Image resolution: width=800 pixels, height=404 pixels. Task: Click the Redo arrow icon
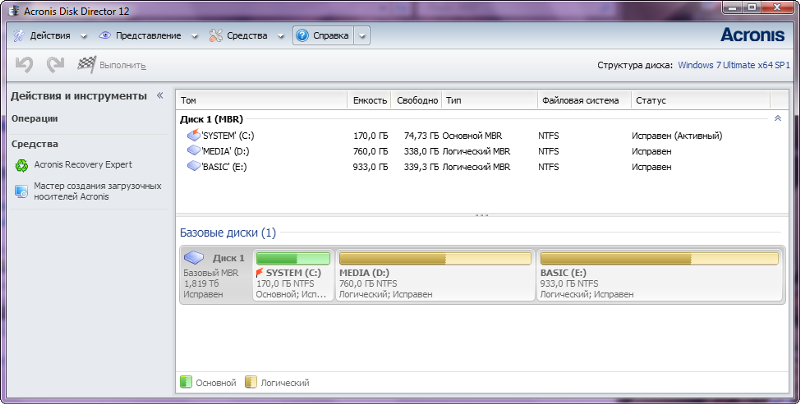[55, 65]
